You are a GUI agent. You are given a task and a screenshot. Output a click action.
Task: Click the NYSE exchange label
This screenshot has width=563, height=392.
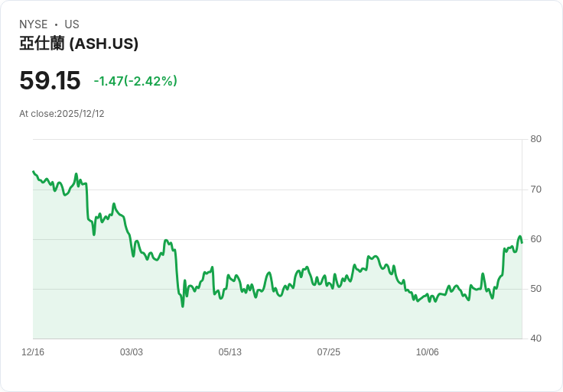coord(34,24)
